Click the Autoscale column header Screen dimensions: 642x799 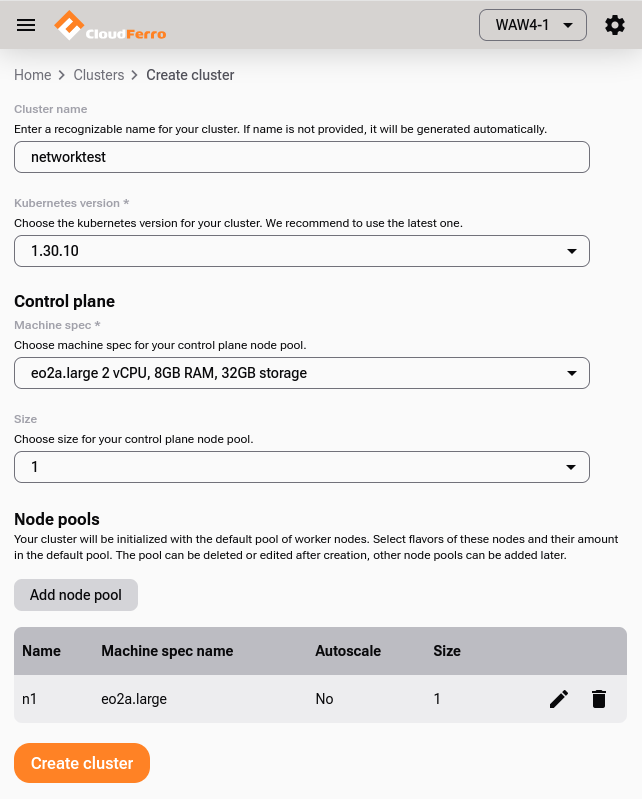(348, 651)
